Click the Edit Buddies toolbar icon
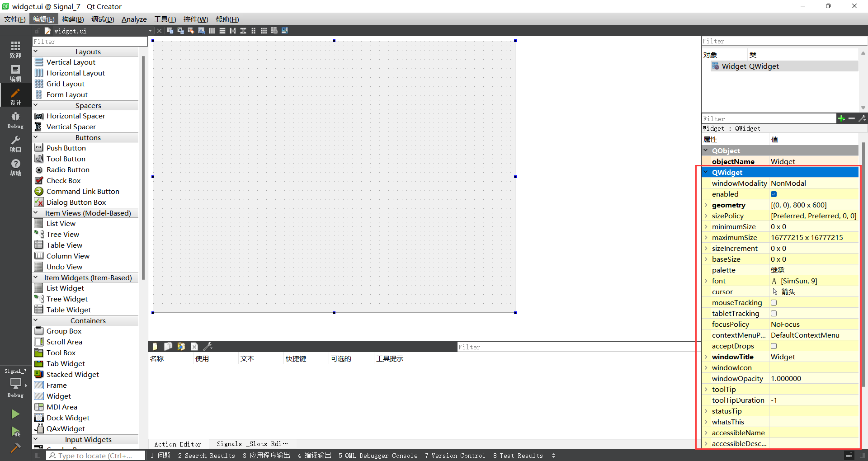This screenshot has height=461, width=868. 191,31
